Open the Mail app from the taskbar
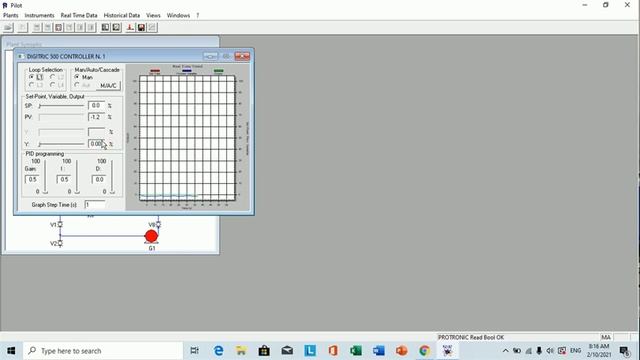The height and width of the screenshot is (360, 640). [x=287, y=351]
